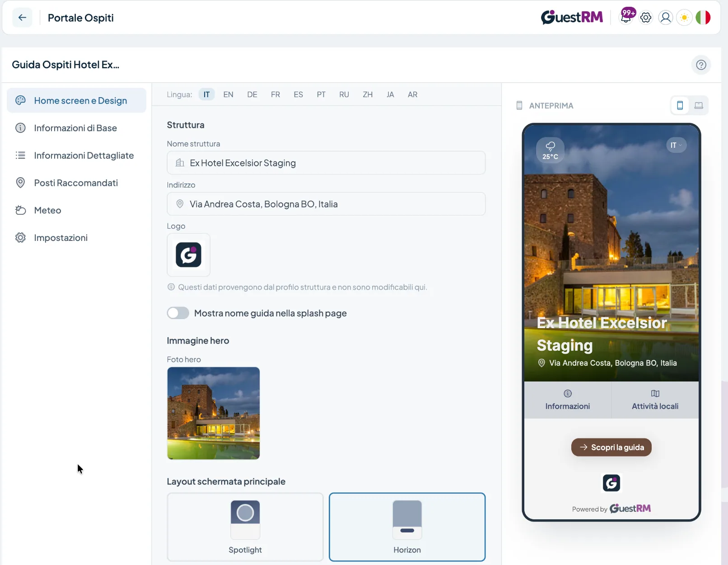Switch to DE language tab
This screenshot has width=728, height=565.
click(252, 94)
